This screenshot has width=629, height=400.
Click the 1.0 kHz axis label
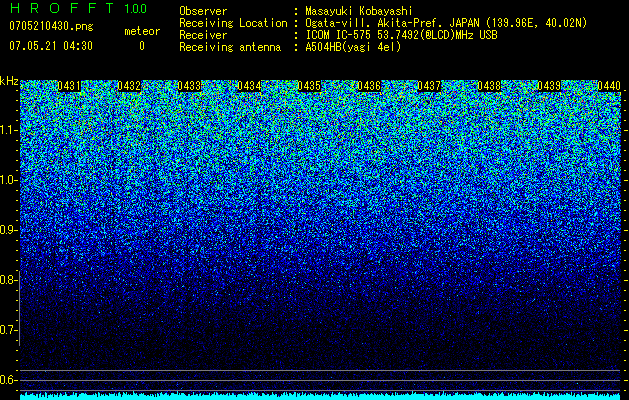(x=8, y=180)
